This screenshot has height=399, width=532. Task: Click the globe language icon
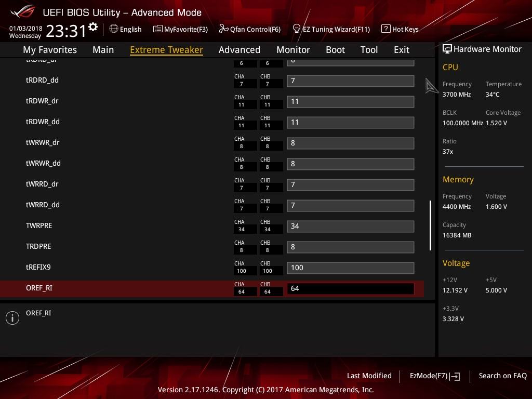[114, 29]
